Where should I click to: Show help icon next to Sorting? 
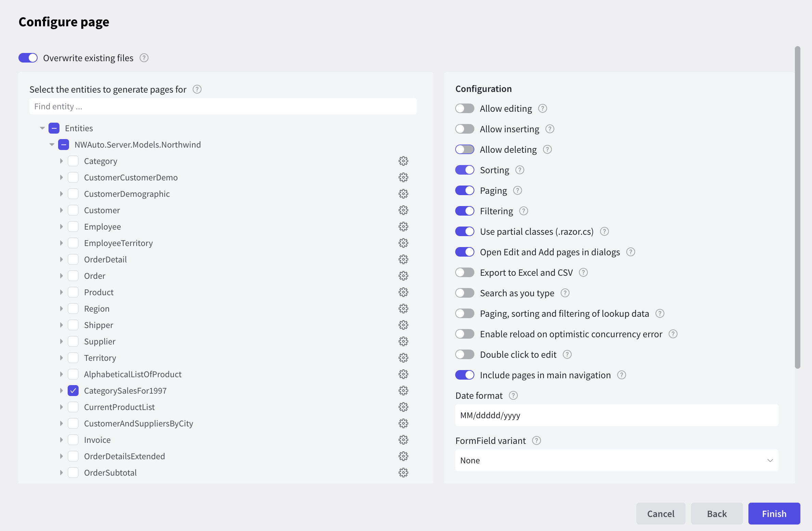point(519,170)
